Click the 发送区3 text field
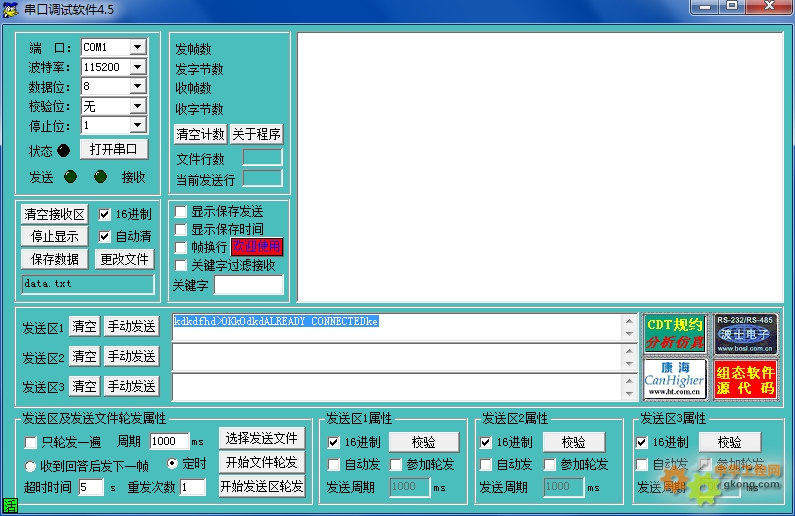This screenshot has height=516, width=795. (397, 387)
